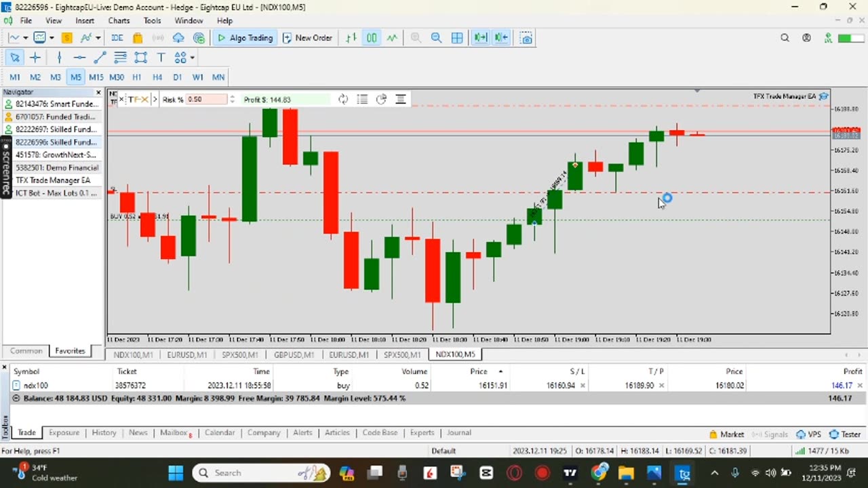This screenshot has width=868, height=488.
Task: Collapse the Balance summary row
Action: click(16, 399)
